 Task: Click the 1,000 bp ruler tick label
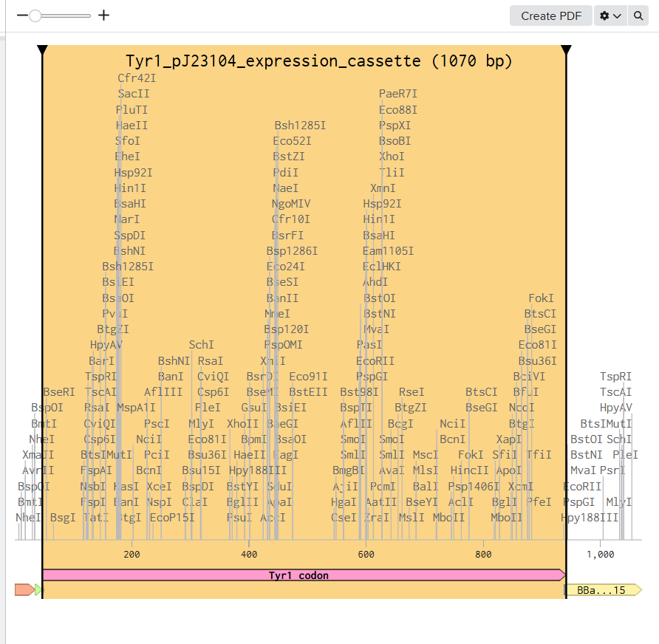pyautogui.click(x=600, y=554)
